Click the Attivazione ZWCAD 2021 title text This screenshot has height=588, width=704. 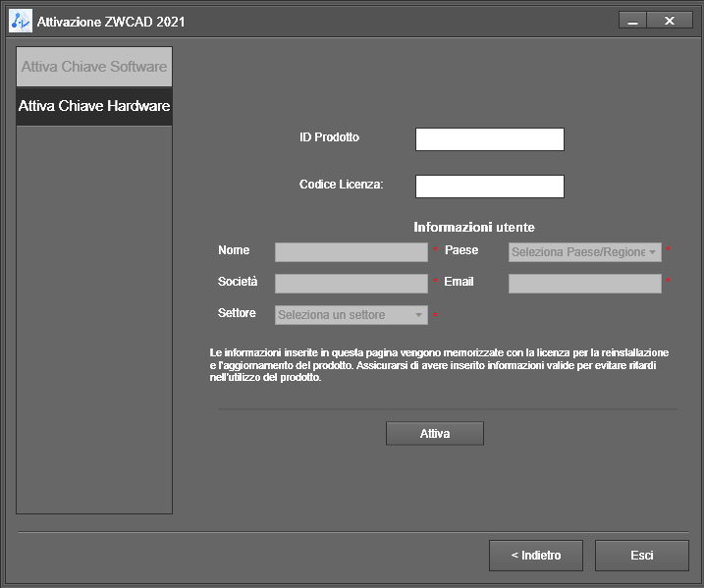click(111, 22)
